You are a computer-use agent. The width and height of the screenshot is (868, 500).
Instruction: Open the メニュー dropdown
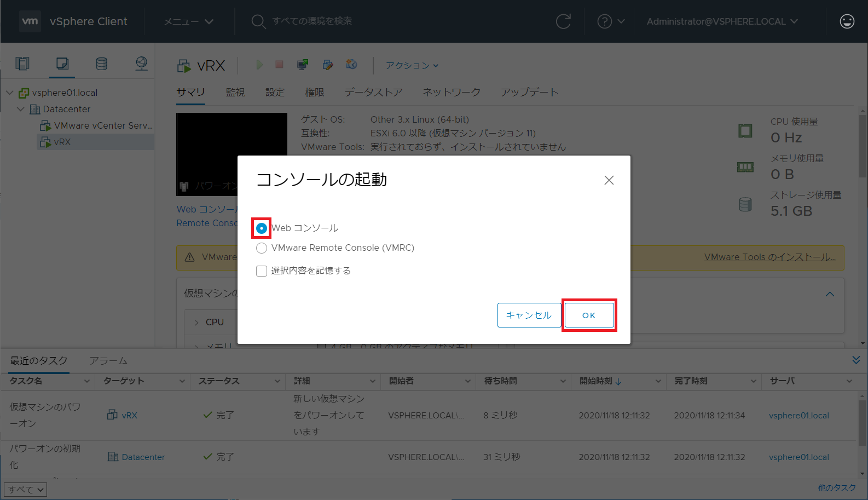[189, 21]
